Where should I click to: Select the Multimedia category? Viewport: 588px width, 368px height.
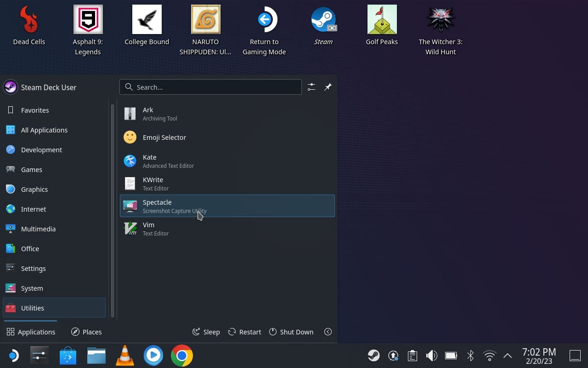(x=54, y=229)
